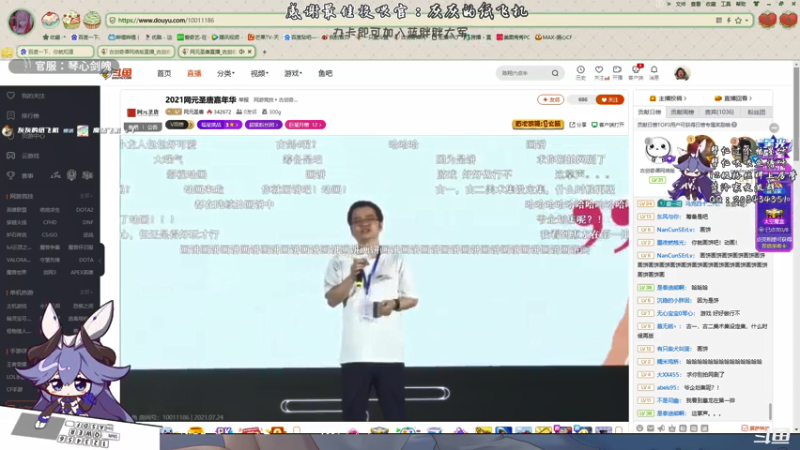Viewport: 800px width, 450px height.
Task: Close the active browser tab
Action: pos(249,52)
